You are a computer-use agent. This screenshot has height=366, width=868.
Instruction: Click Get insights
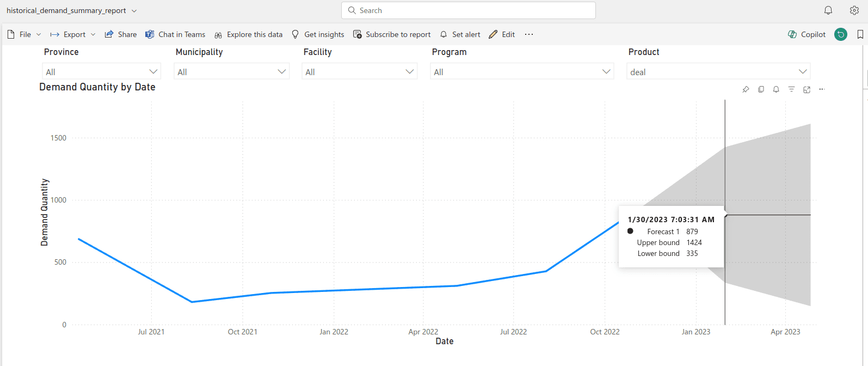coord(318,34)
